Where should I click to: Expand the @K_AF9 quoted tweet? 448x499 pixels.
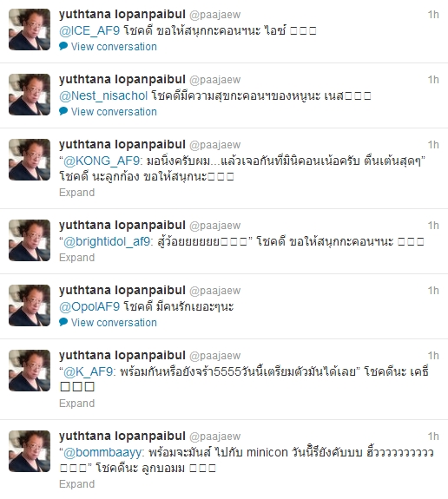coord(76,404)
